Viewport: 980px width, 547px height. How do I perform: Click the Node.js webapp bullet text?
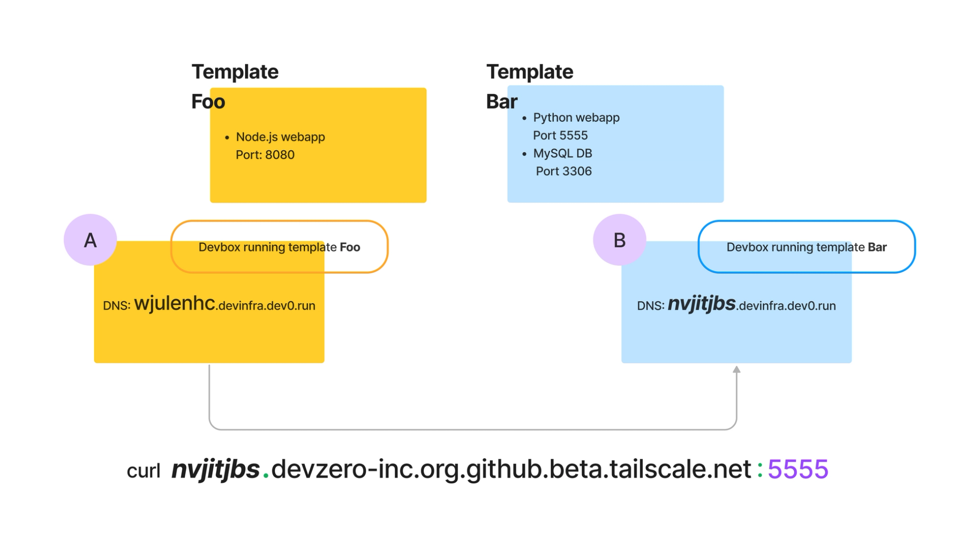[280, 137]
